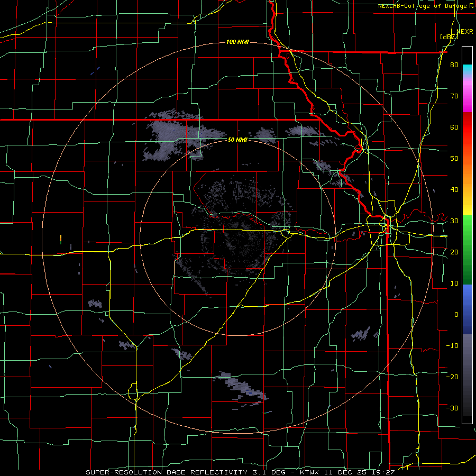Click the 50 value on dBZ scale

tap(454, 159)
